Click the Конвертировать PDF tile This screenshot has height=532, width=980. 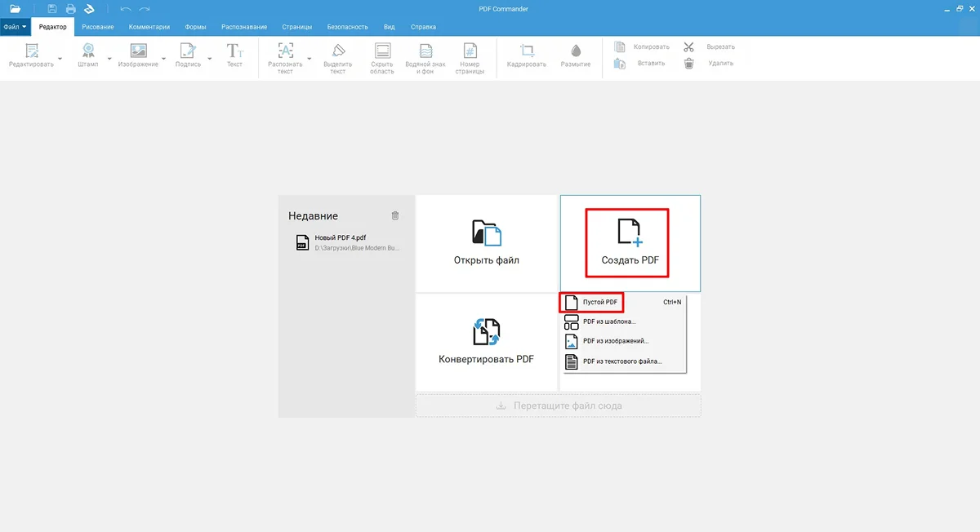point(487,342)
